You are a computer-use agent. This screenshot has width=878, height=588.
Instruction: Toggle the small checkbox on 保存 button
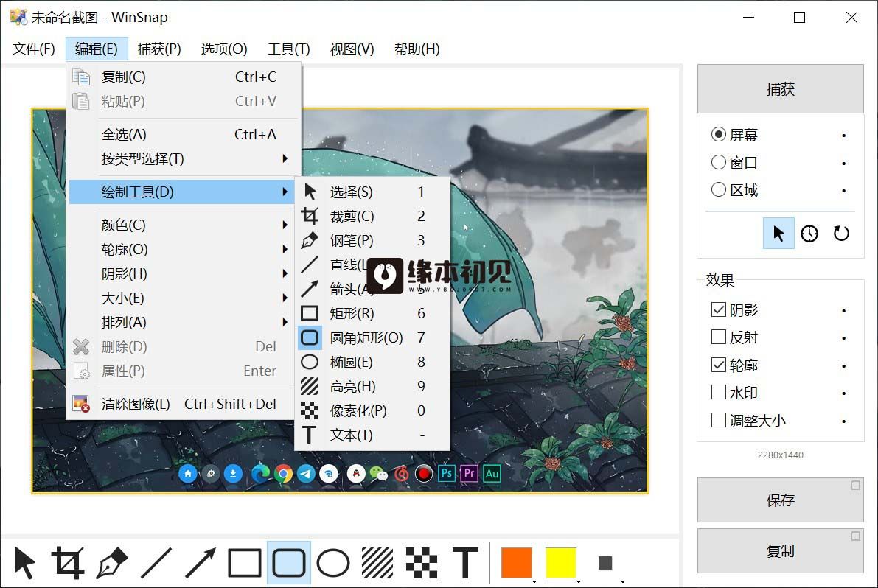[856, 485]
